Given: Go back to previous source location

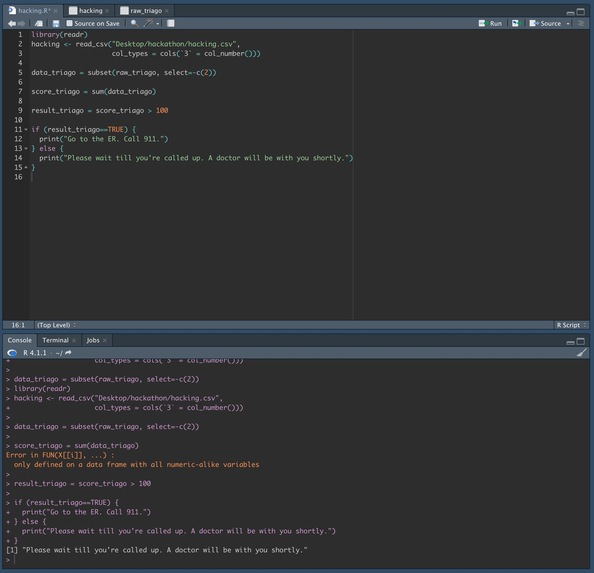Looking at the screenshot, I should point(12,23).
